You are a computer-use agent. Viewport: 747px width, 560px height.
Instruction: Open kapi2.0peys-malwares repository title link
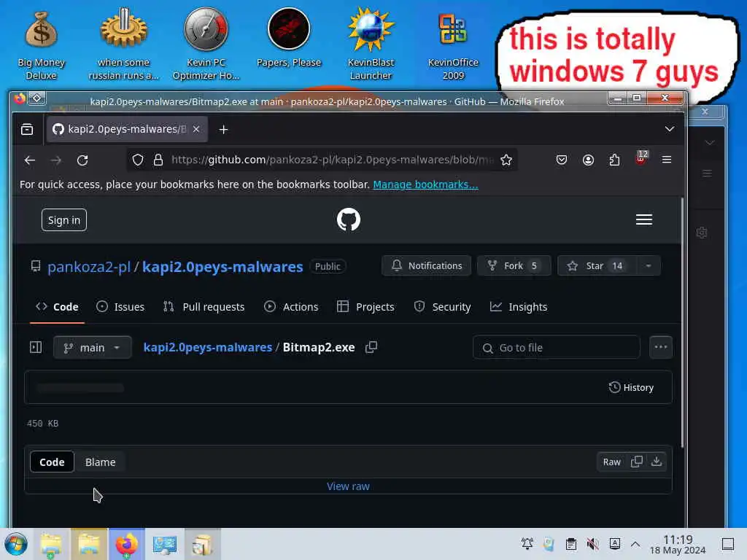[222, 267]
